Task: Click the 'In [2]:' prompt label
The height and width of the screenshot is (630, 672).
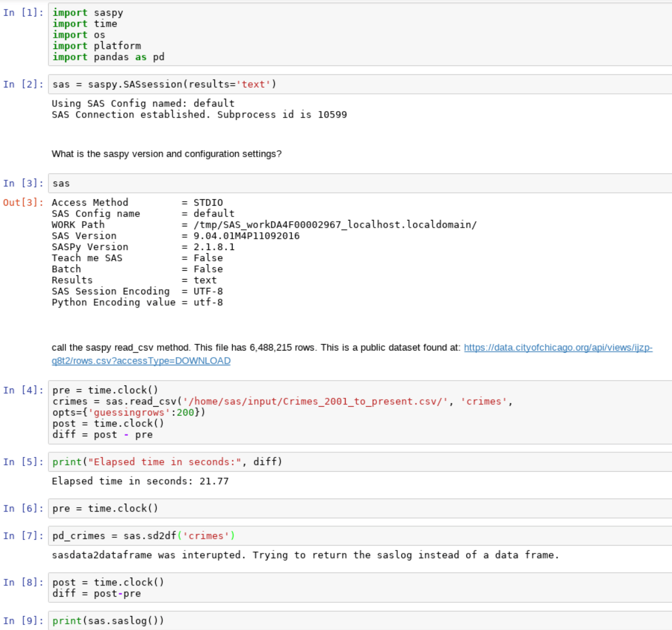Action: [23, 84]
